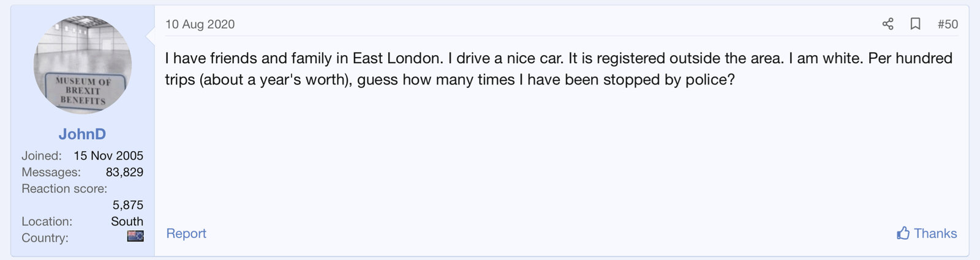The width and height of the screenshot is (980, 260).
Task: Open the #50 post permalink
Action: point(948,24)
